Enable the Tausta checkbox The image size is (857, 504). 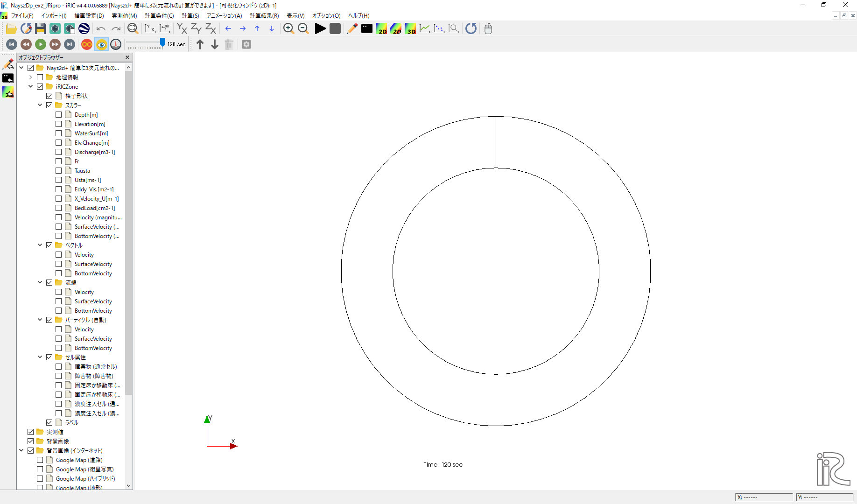pyautogui.click(x=59, y=171)
